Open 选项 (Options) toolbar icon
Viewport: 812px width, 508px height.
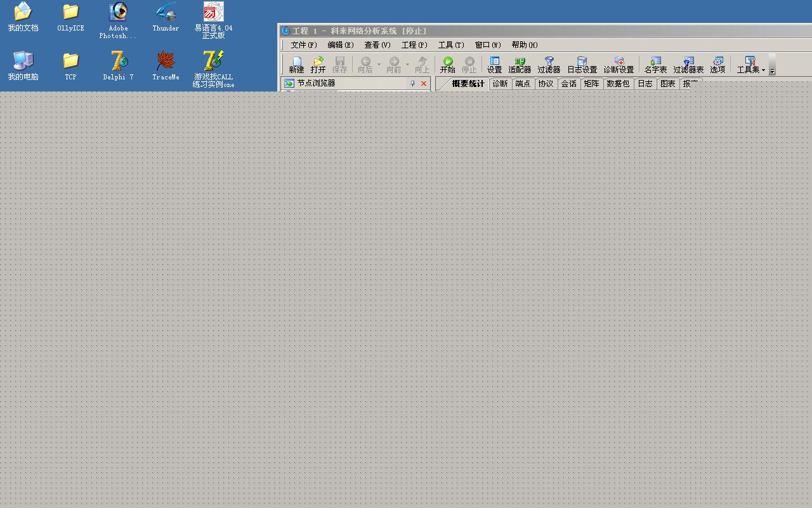717,64
